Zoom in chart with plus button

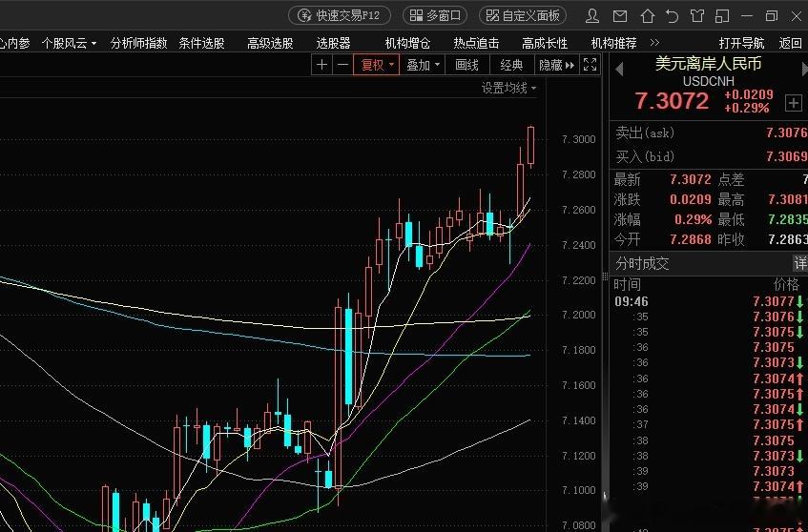pyautogui.click(x=322, y=65)
